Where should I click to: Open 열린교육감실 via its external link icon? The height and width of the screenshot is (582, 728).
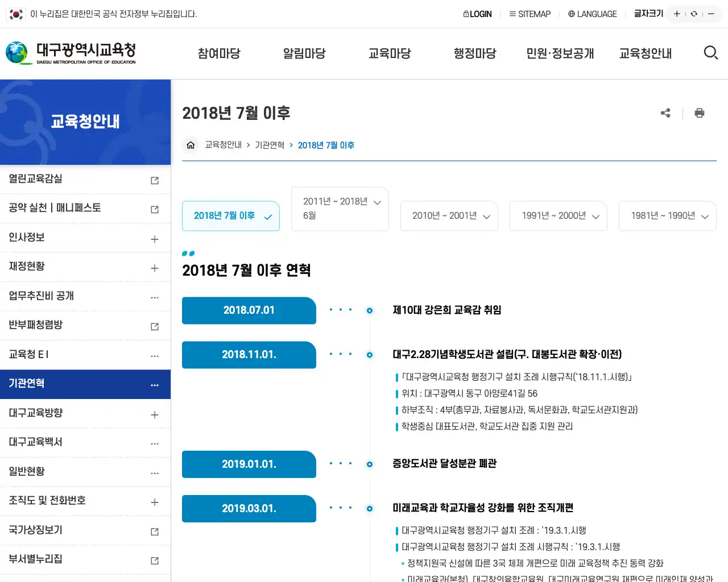coord(154,179)
